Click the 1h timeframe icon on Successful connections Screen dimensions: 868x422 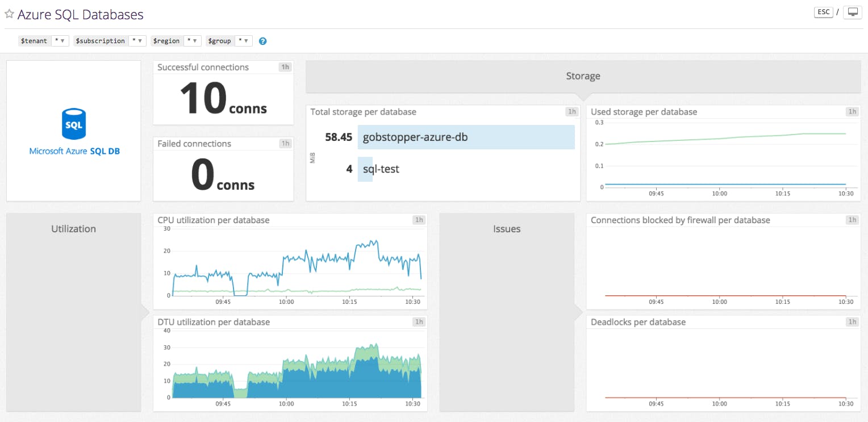tap(285, 67)
